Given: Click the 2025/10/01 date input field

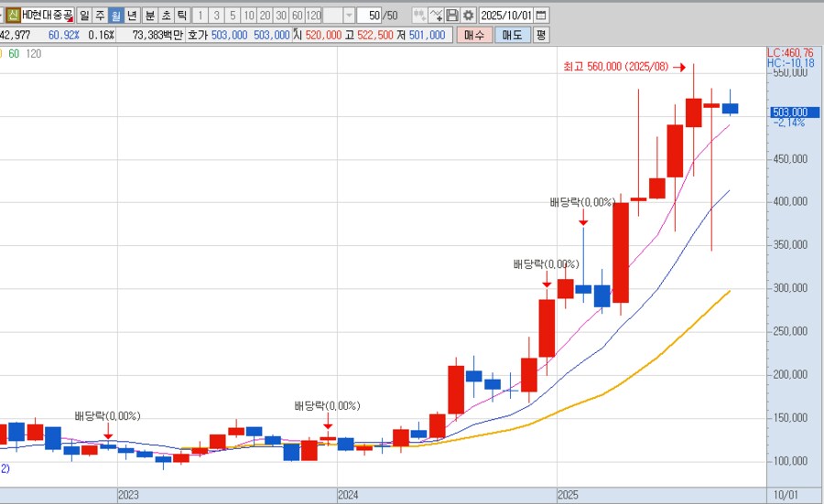Looking at the screenshot, I should (x=505, y=16).
